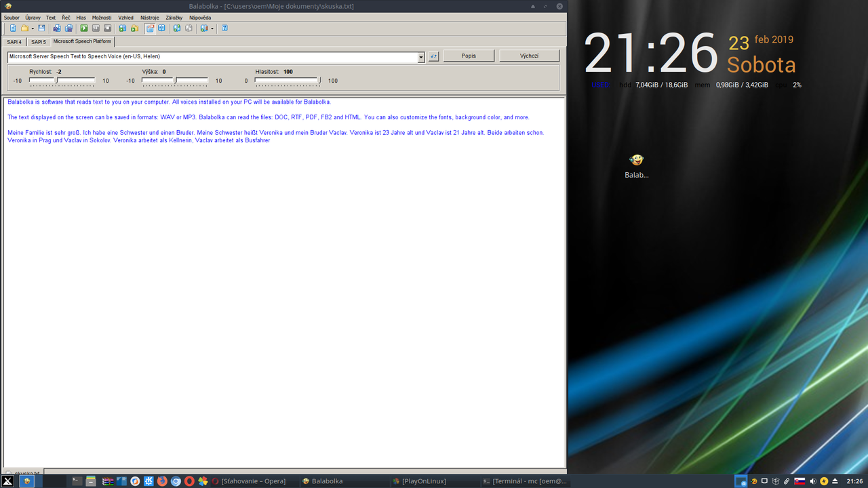The image size is (868, 488).
Task: Pause the speech reading
Action: click(x=96, y=28)
